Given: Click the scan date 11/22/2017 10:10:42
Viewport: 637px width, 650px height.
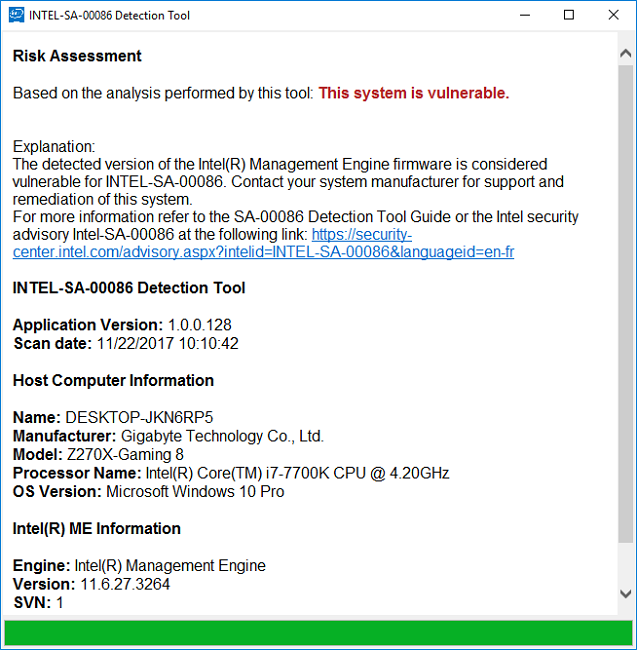Looking at the screenshot, I should coord(167,343).
